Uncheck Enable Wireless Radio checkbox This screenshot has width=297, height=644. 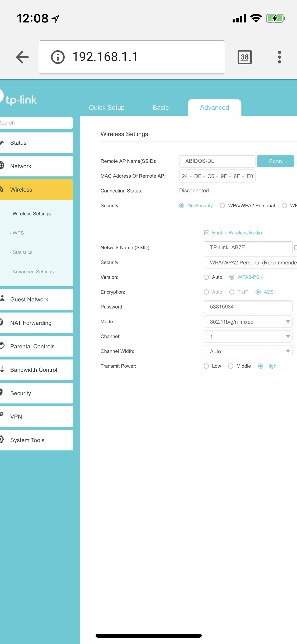click(x=207, y=233)
